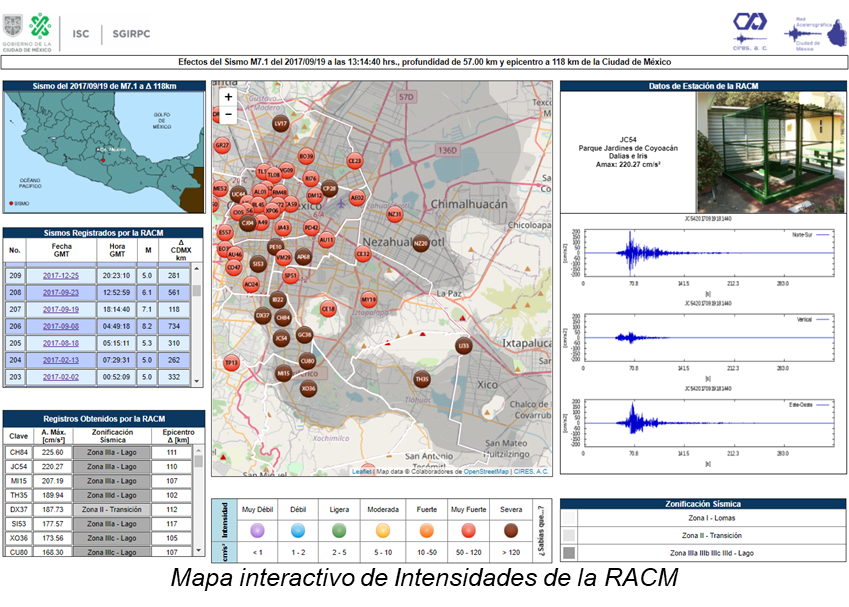Click the NZ20 station marker

pos(421,243)
